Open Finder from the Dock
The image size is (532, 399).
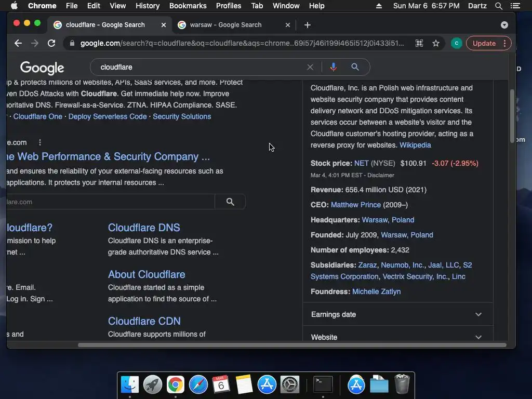129,385
